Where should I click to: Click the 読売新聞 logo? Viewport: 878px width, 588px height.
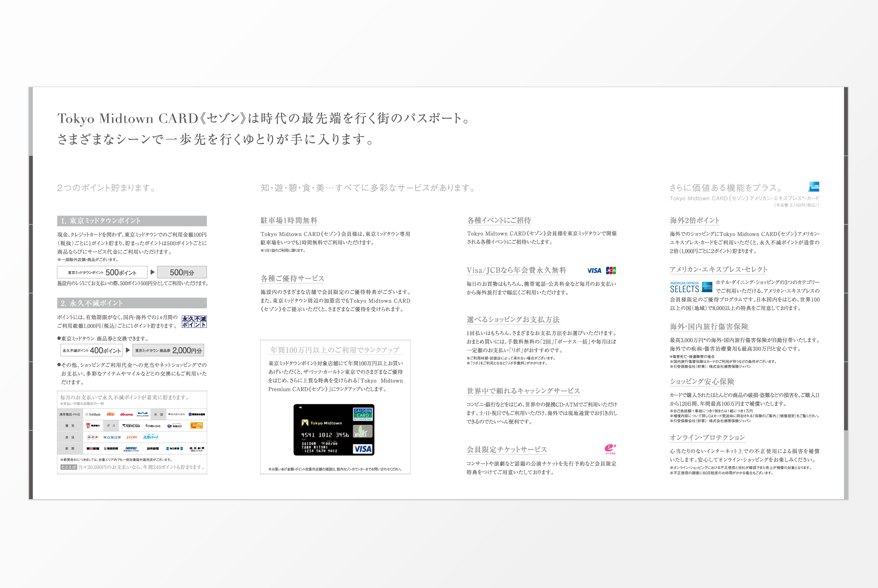153,449
